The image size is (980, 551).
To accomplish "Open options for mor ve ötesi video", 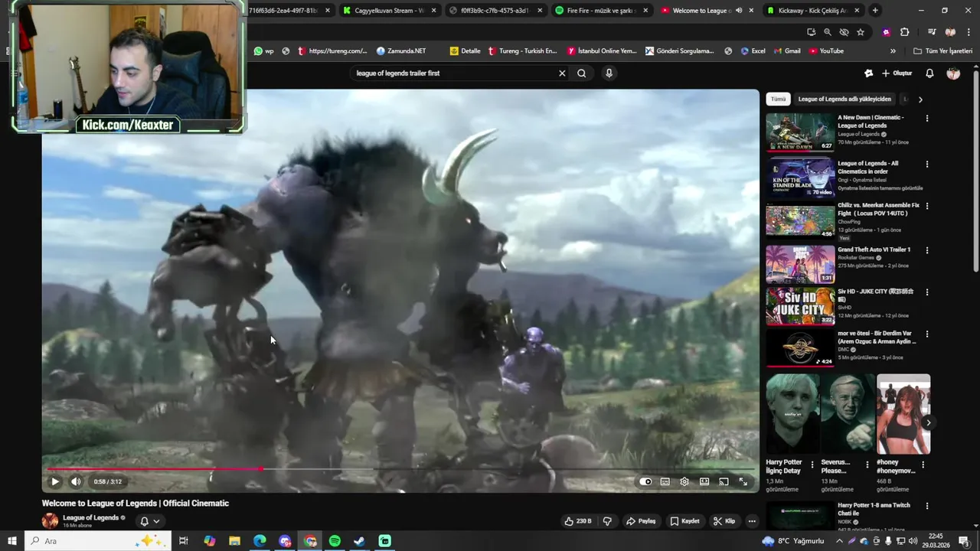I will (x=927, y=334).
